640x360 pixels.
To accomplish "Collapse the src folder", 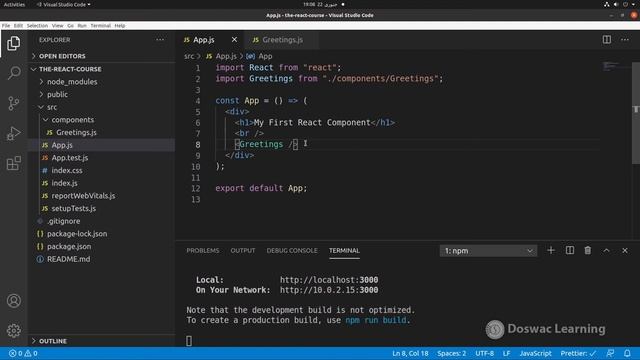I will 52,107.
